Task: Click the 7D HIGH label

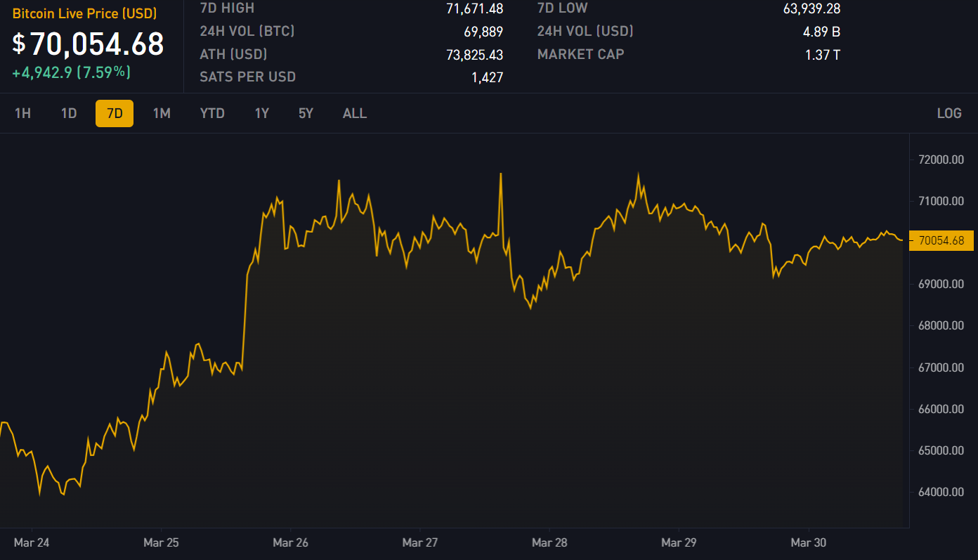Action: (227, 8)
